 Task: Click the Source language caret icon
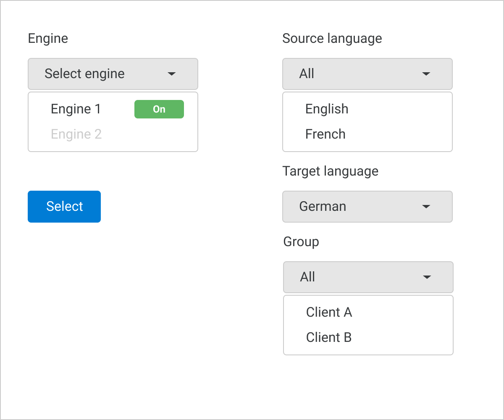click(x=426, y=74)
